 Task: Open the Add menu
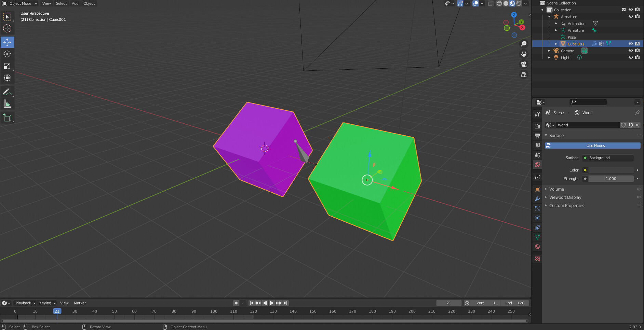click(75, 3)
